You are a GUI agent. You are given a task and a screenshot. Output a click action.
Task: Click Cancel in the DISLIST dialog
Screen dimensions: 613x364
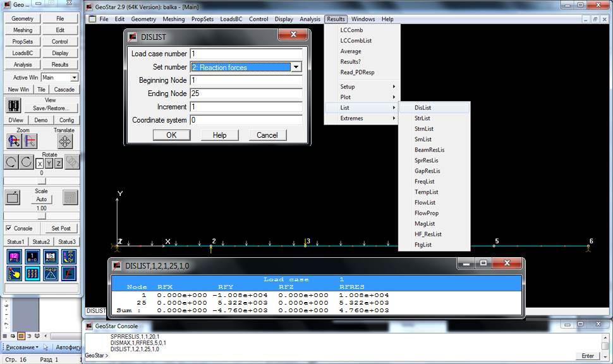coord(267,135)
